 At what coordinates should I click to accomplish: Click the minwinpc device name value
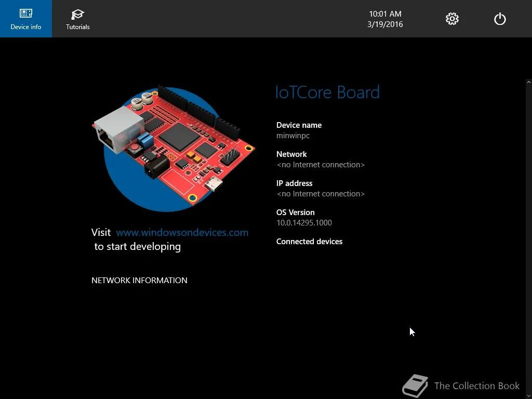[x=293, y=136]
